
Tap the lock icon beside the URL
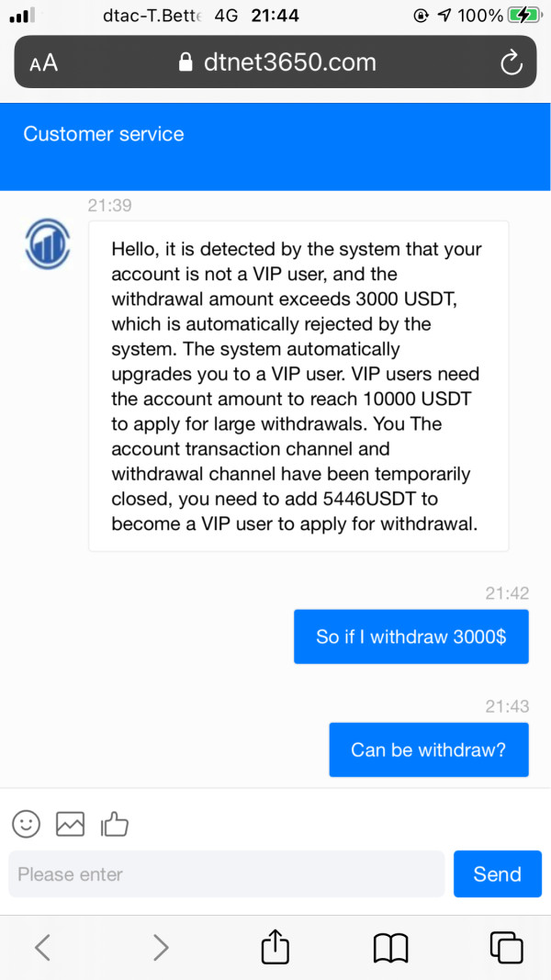click(186, 62)
